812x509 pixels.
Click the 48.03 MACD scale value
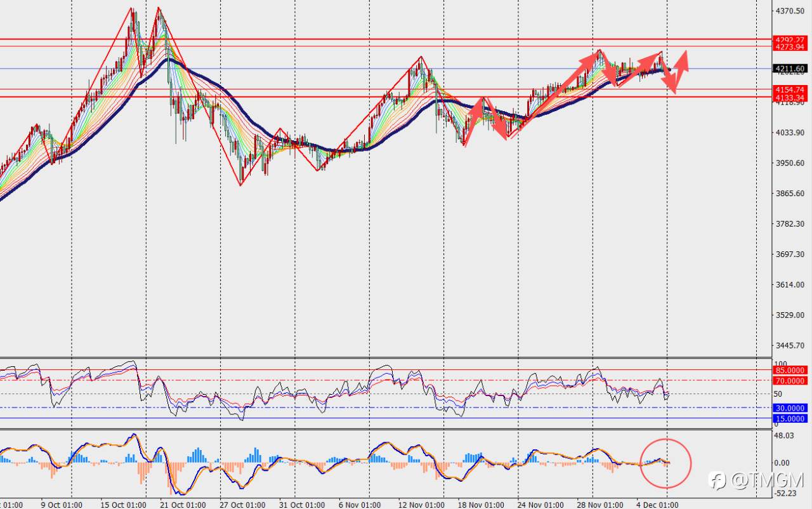click(x=785, y=435)
